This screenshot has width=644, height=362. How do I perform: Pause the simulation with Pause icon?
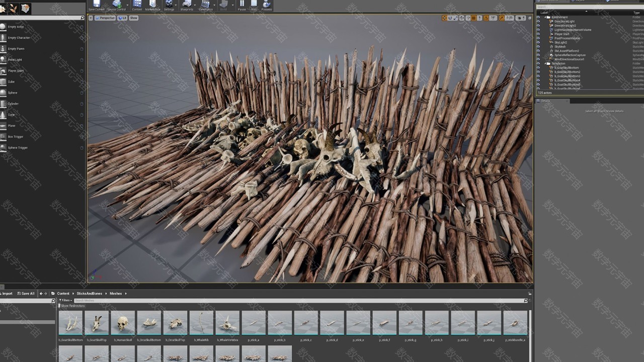coord(242,4)
